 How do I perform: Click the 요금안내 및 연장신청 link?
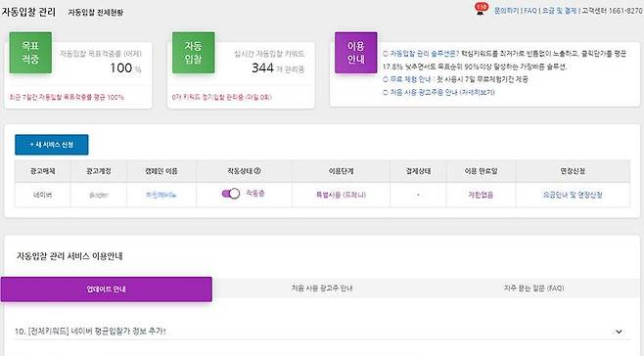click(573, 195)
